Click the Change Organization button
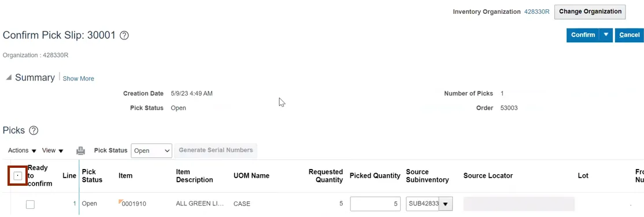644x217 pixels. (x=590, y=12)
